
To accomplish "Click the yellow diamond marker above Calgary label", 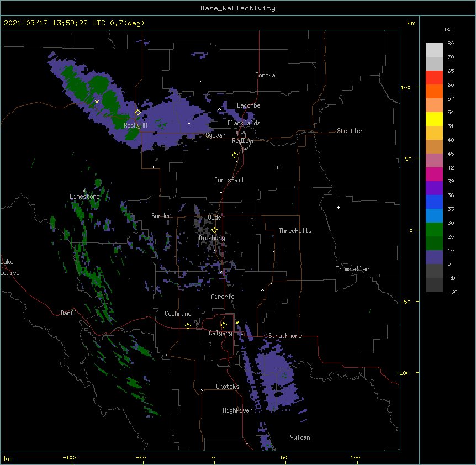I will [224, 325].
